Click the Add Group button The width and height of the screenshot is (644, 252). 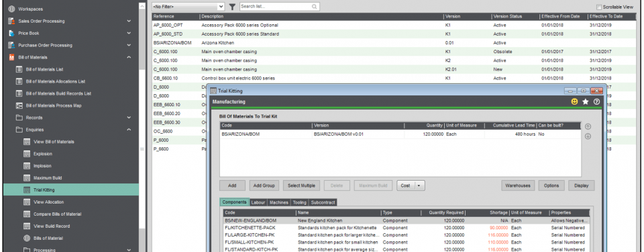264,185
